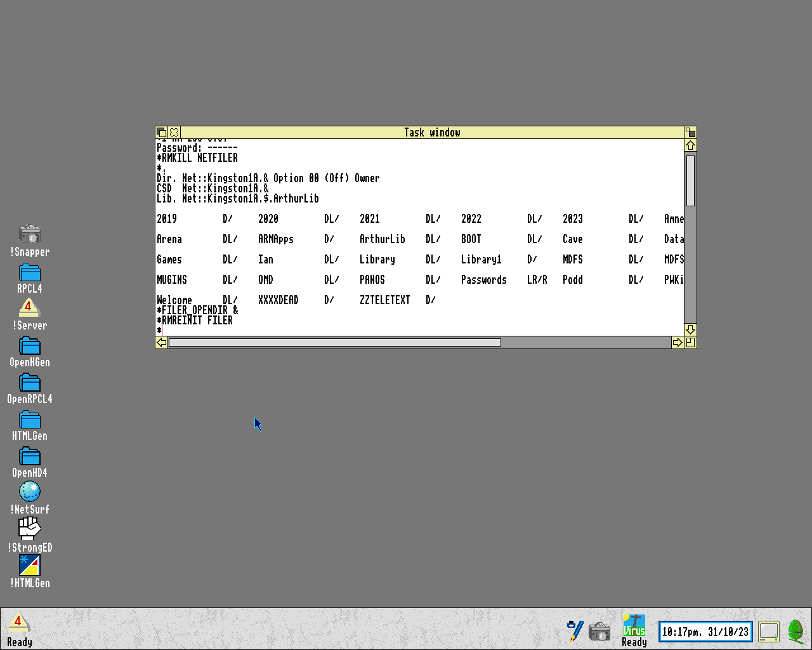Viewport: 812px width, 650px height.
Task: Launch the !NetSurf globe icon
Action: [30, 492]
